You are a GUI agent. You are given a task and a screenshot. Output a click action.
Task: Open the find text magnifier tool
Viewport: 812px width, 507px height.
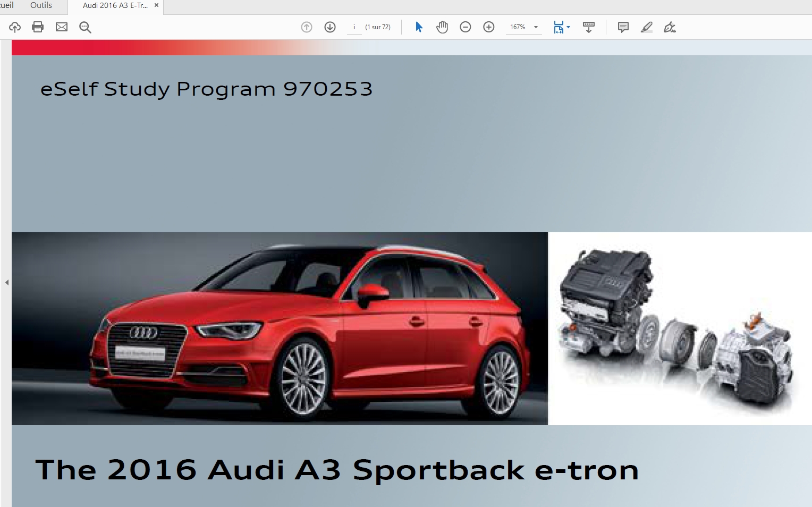[85, 27]
